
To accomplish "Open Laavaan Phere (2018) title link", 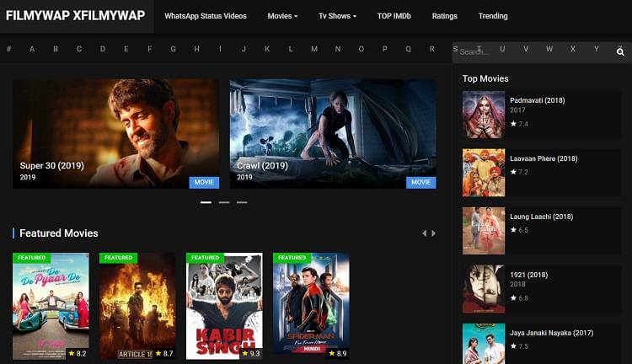I will (x=544, y=158).
